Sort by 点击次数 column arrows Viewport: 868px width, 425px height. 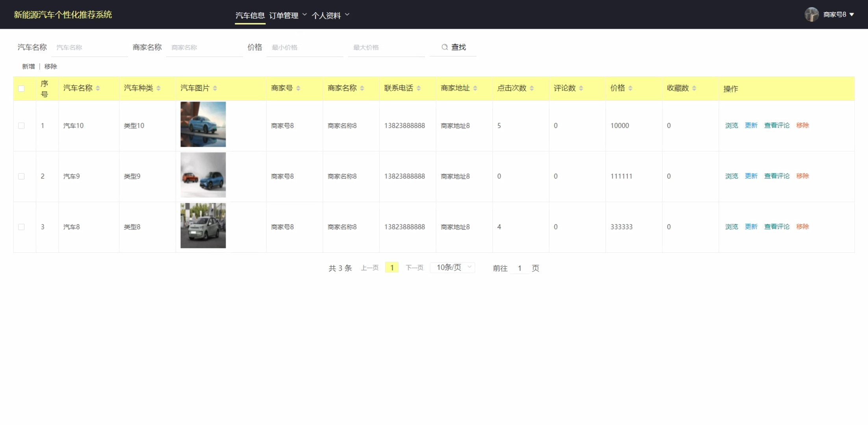point(532,88)
